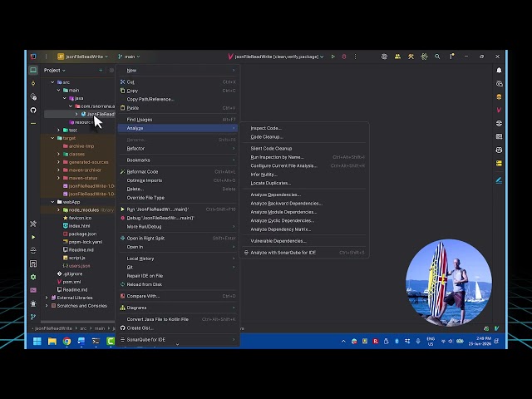Open the Maven tool window icon

coord(499,110)
